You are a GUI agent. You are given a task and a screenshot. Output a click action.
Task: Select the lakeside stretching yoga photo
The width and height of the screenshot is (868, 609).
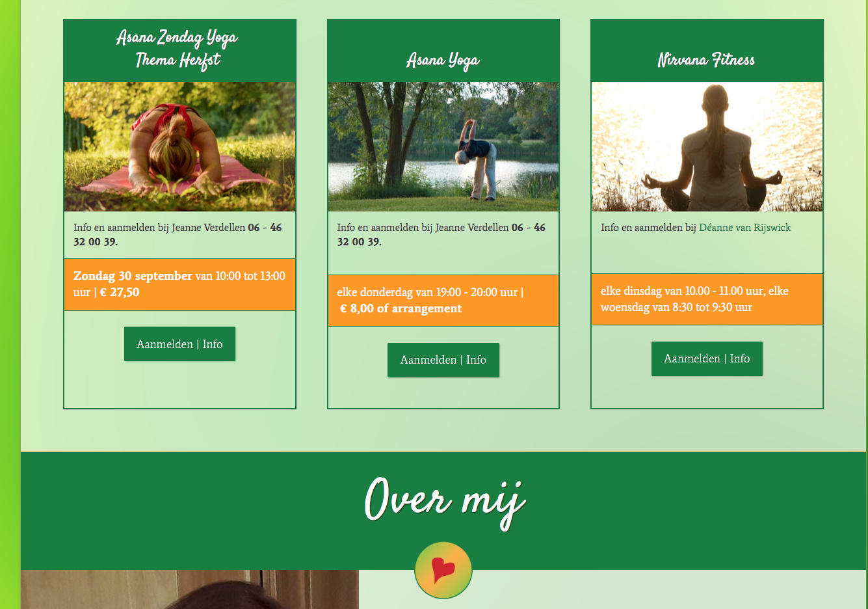[x=443, y=146]
